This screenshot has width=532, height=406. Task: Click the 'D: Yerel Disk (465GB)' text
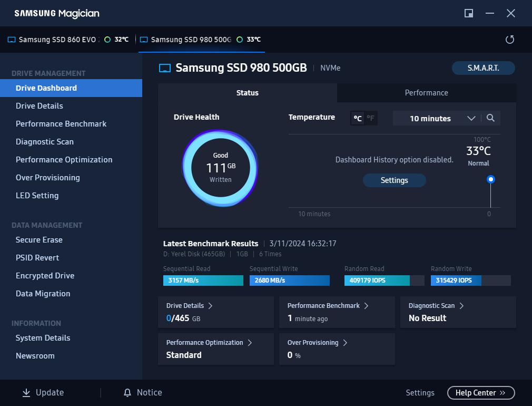(194, 254)
